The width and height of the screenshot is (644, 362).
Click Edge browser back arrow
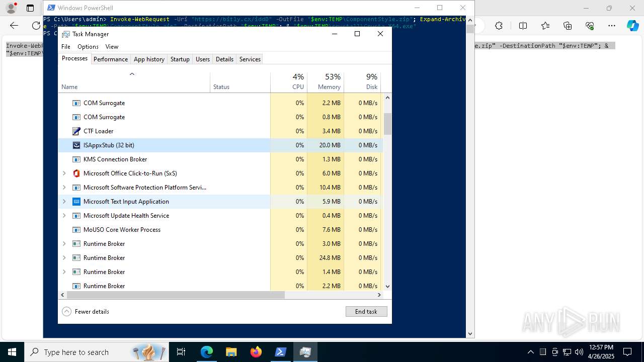(14, 26)
